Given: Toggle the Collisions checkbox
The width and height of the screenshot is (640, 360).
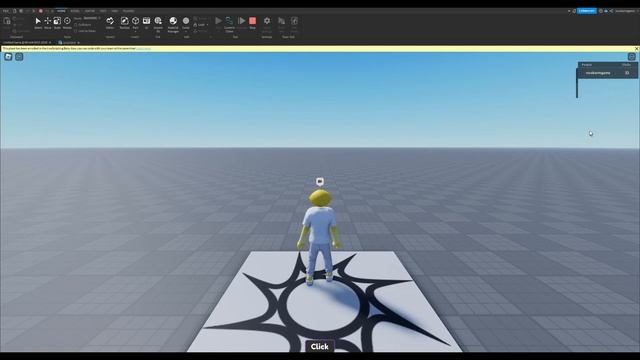Looking at the screenshot, I should (x=83, y=24).
